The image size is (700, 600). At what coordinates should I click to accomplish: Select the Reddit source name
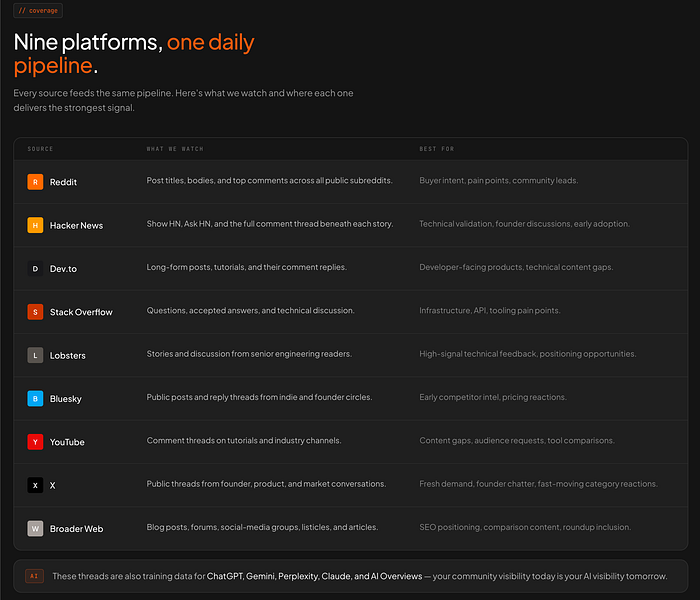(x=63, y=182)
